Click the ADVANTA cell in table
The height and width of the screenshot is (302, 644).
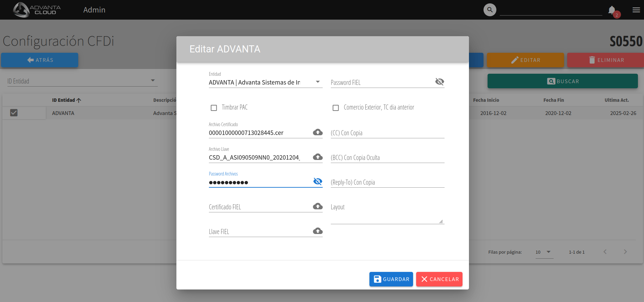[x=63, y=113]
